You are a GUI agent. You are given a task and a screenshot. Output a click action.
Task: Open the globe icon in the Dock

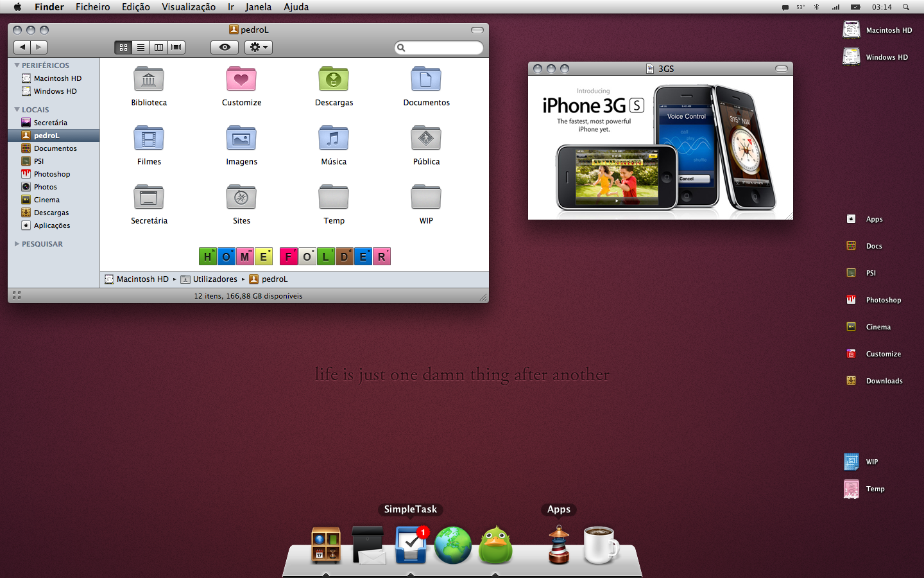(x=453, y=545)
